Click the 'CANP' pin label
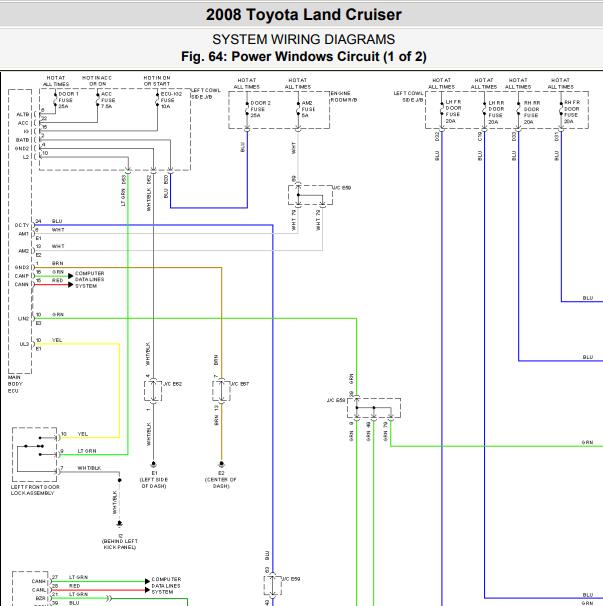Viewport: 603px width, 606px height. pos(22,276)
